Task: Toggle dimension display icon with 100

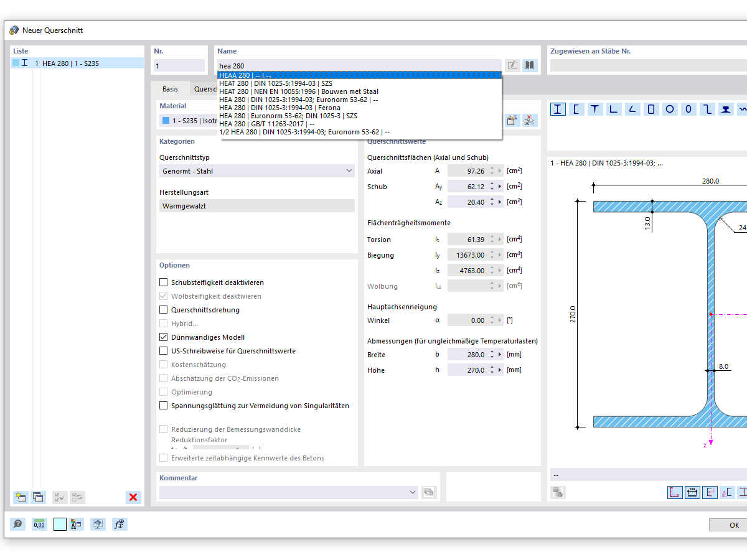Action: tap(692, 492)
